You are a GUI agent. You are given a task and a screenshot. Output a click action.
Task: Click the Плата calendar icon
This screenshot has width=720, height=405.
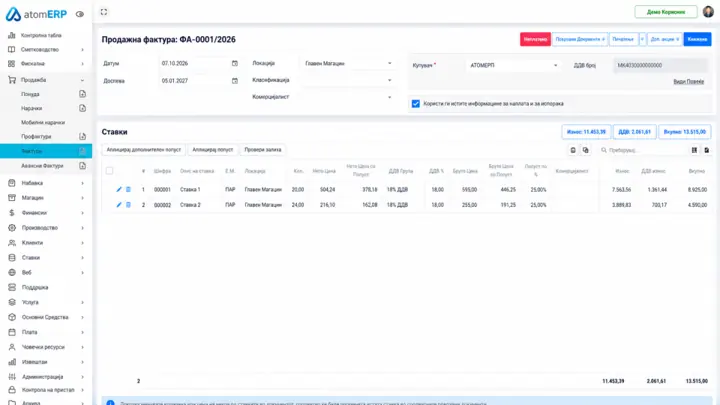[12, 332]
